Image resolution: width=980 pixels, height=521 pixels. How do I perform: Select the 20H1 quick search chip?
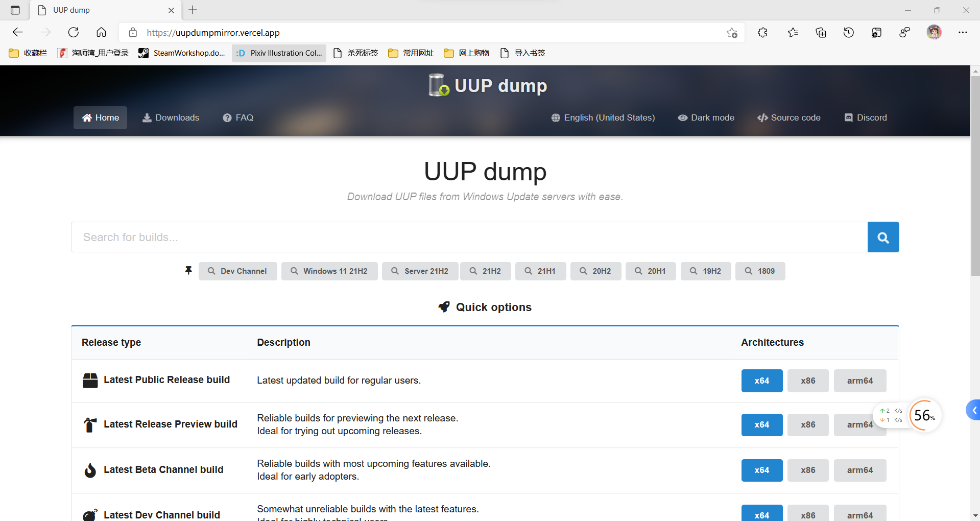[x=651, y=271]
